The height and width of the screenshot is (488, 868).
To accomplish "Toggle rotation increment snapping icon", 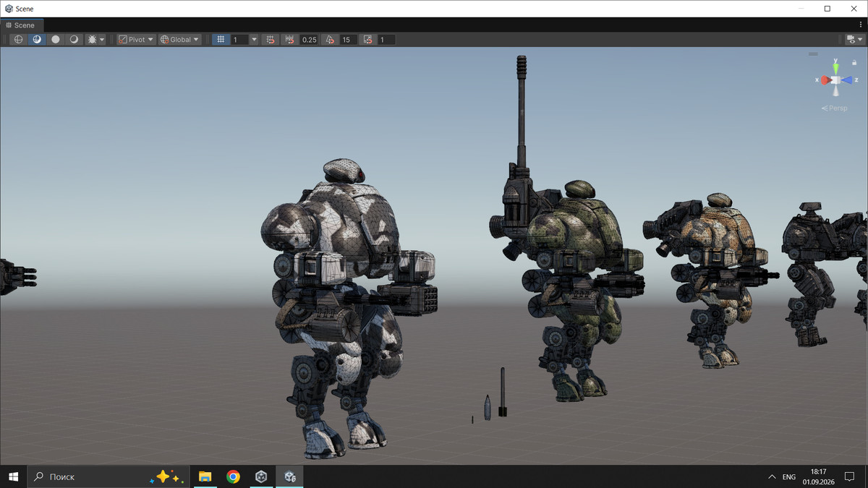I will [331, 40].
